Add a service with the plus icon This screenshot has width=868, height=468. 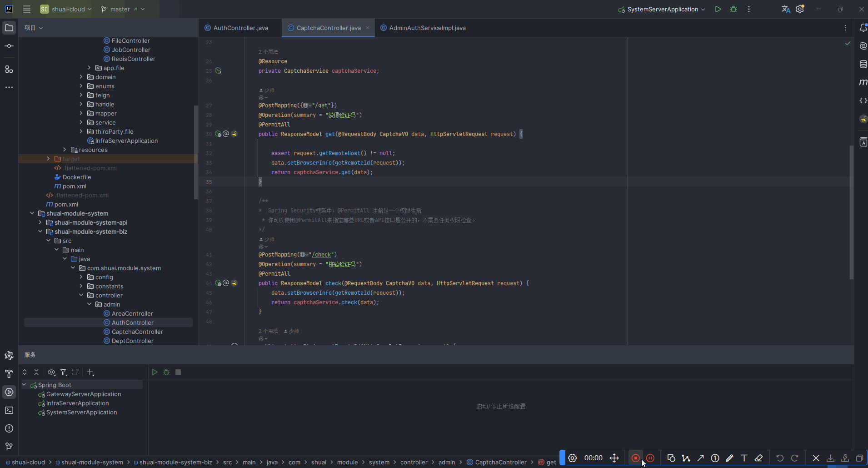click(90, 372)
